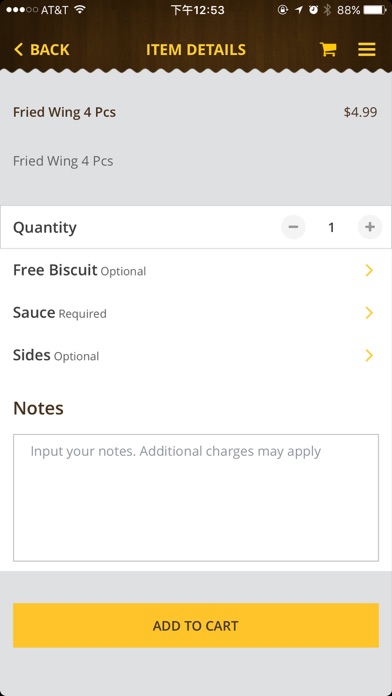The height and width of the screenshot is (696, 392).
Task: Tap the location arrow status icon
Action: pos(299,10)
